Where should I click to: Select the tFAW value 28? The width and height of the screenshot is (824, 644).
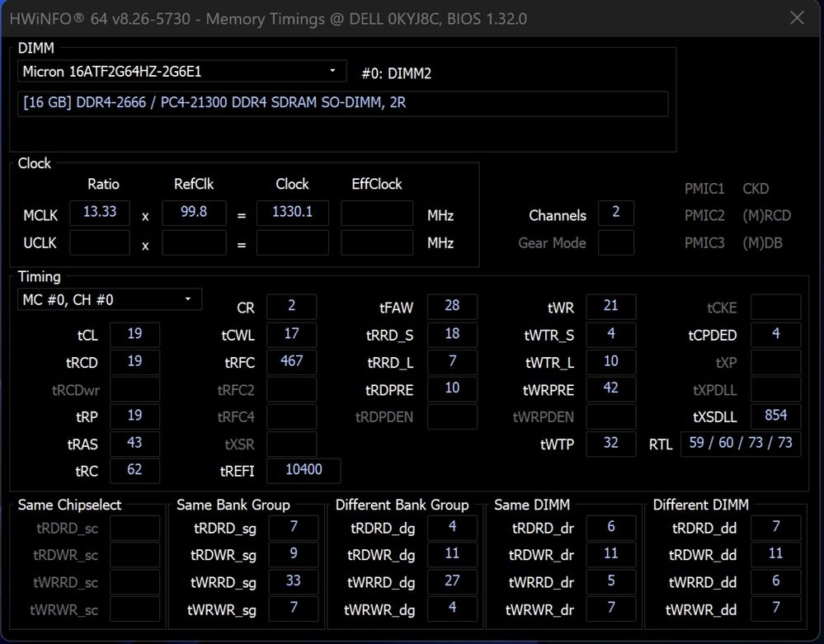tap(452, 307)
